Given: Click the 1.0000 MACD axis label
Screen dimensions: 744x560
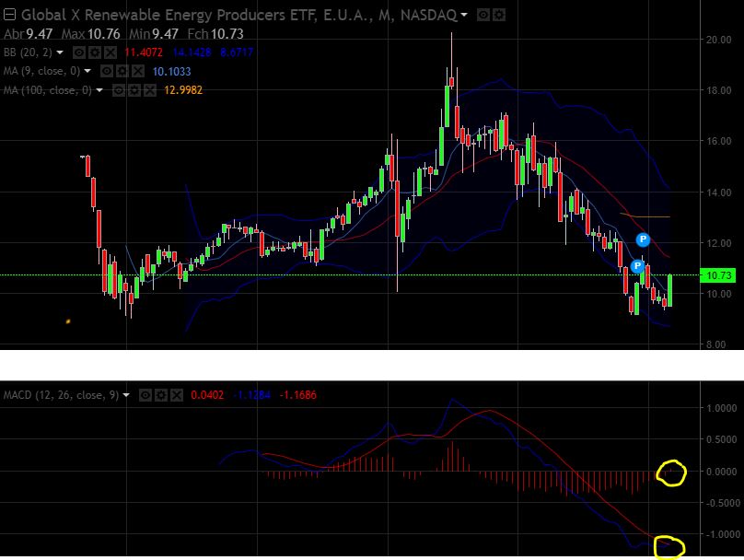Looking at the screenshot, I should 721,408.
